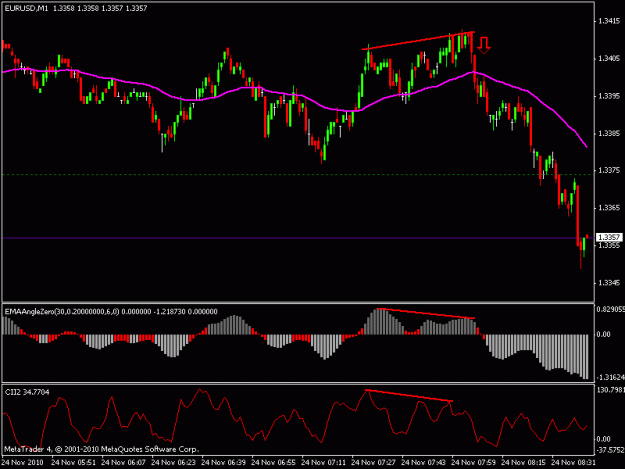
Task: Click the 24 Nov 06:55 time label
Action: point(273,463)
